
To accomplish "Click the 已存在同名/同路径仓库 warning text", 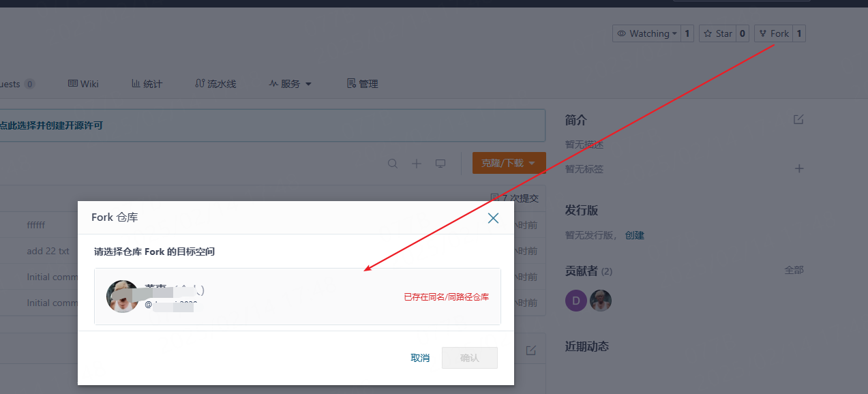I will click(x=447, y=297).
